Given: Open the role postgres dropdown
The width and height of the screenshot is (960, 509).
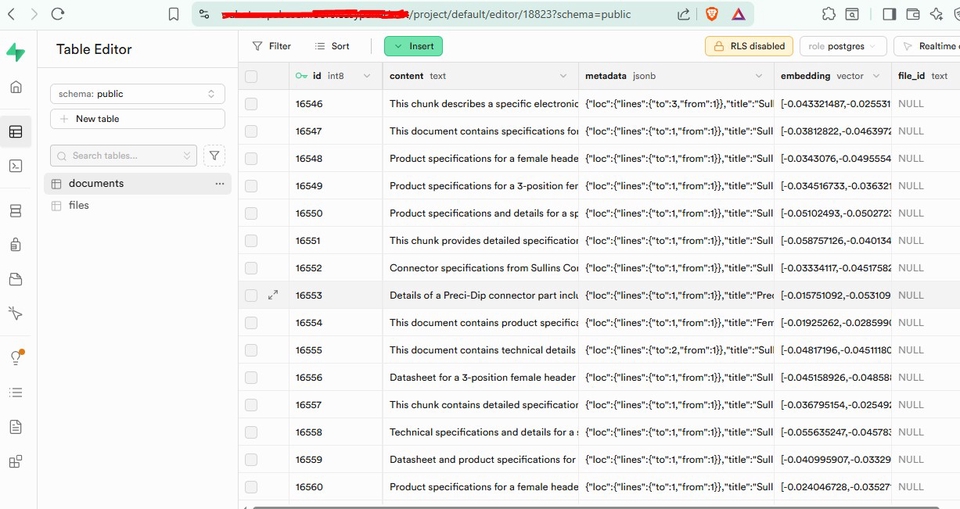Looking at the screenshot, I should click(842, 46).
